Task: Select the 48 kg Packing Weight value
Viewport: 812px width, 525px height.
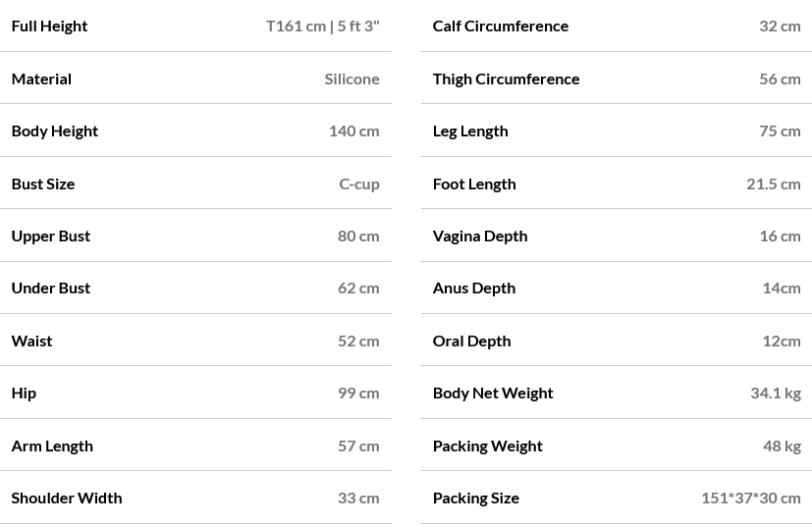Action: tap(782, 446)
